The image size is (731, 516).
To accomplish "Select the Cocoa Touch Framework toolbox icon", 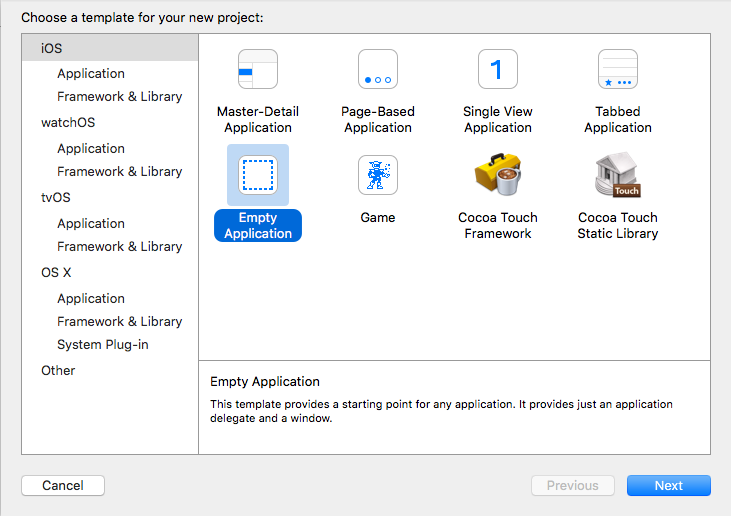I will coord(498,174).
